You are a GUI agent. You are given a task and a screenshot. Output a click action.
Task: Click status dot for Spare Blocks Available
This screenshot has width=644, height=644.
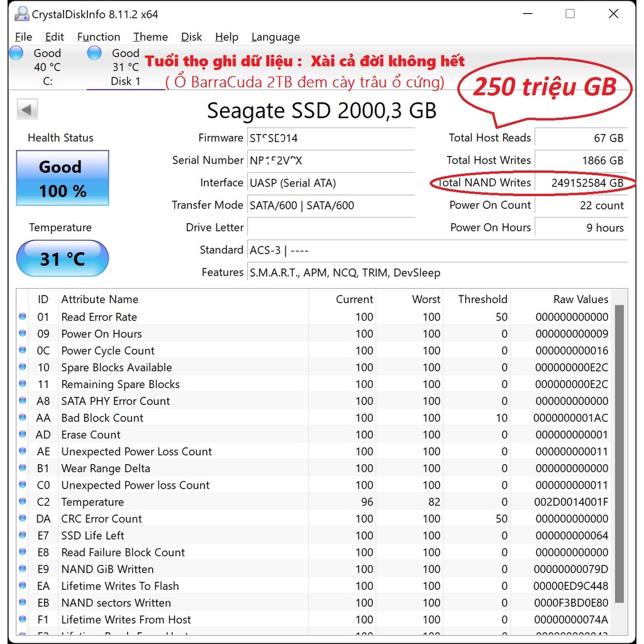click(23, 367)
